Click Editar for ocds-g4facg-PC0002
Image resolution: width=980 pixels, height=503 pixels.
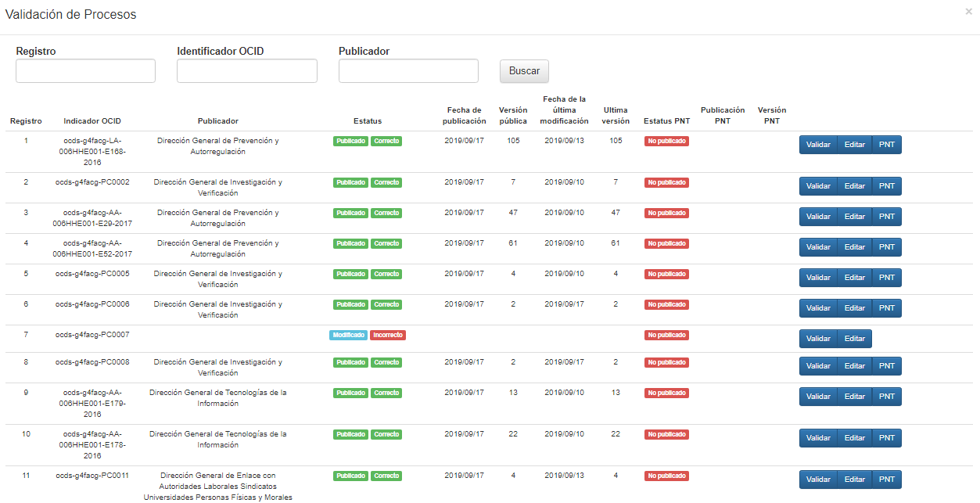[855, 186]
